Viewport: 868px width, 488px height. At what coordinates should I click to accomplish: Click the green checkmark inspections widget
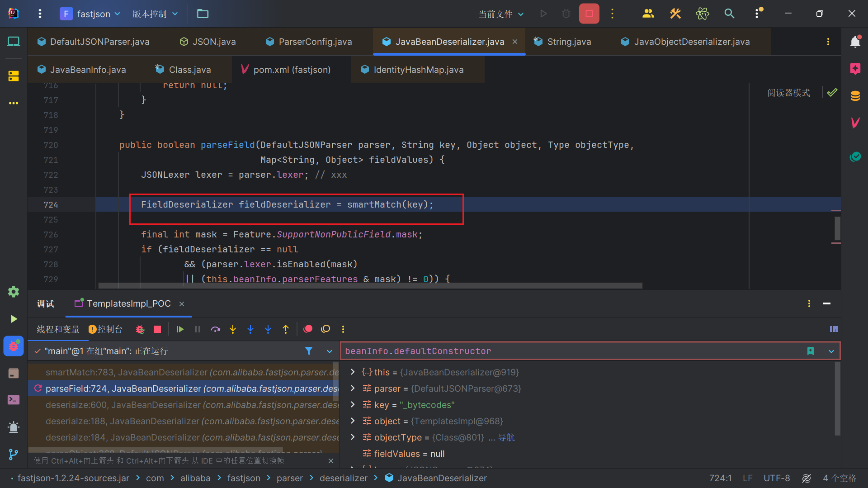(832, 93)
